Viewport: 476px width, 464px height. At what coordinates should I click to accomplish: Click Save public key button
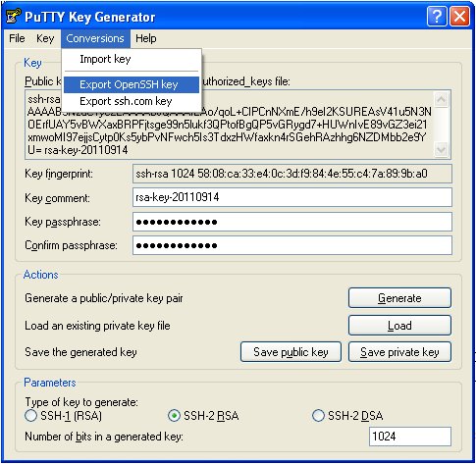click(x=291, y=352)
